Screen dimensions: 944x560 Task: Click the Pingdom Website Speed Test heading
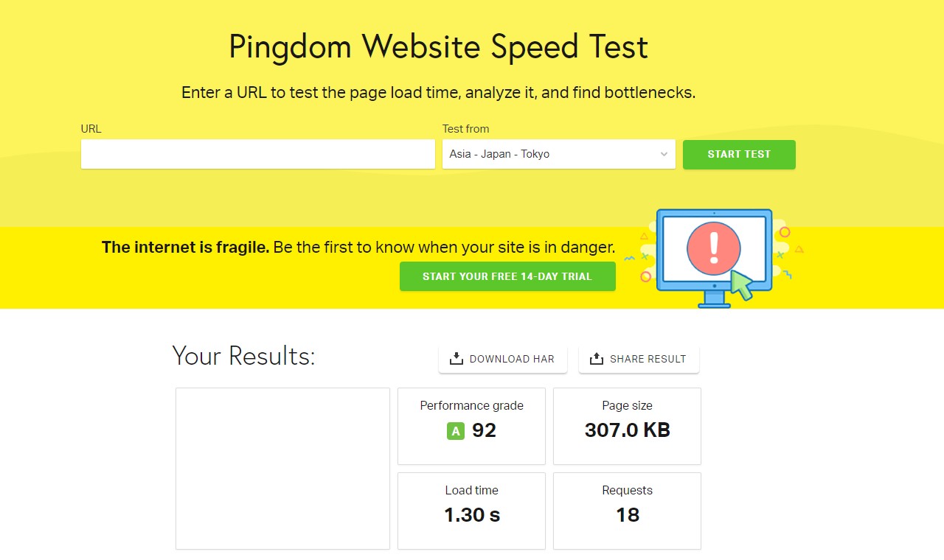(x=438, y=46)
